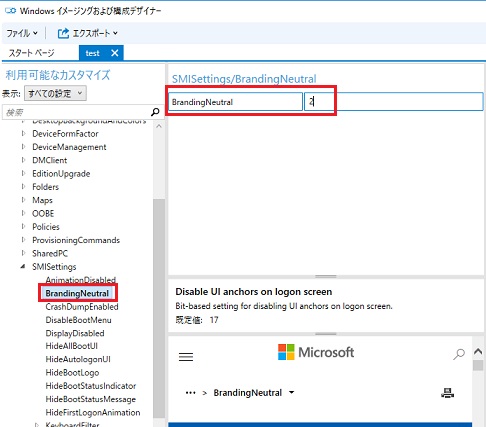Switch to the スタート ページ tab

click(32, 53)
